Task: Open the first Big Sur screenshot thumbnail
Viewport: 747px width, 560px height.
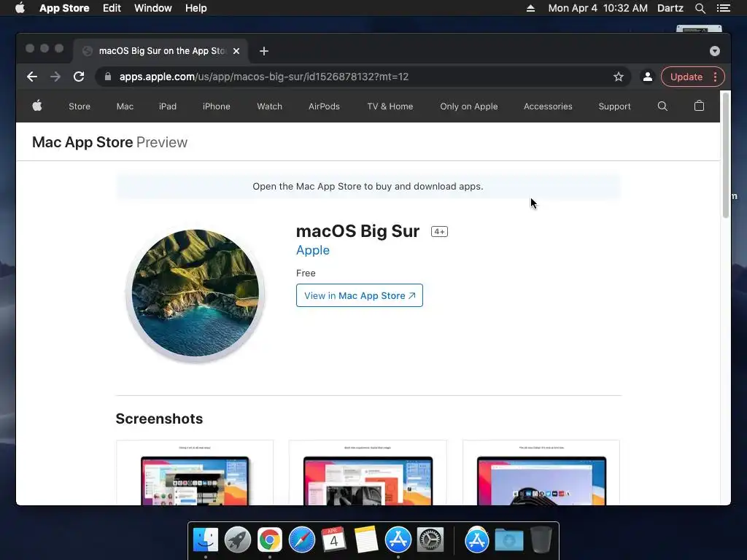Action: point(195,472)
